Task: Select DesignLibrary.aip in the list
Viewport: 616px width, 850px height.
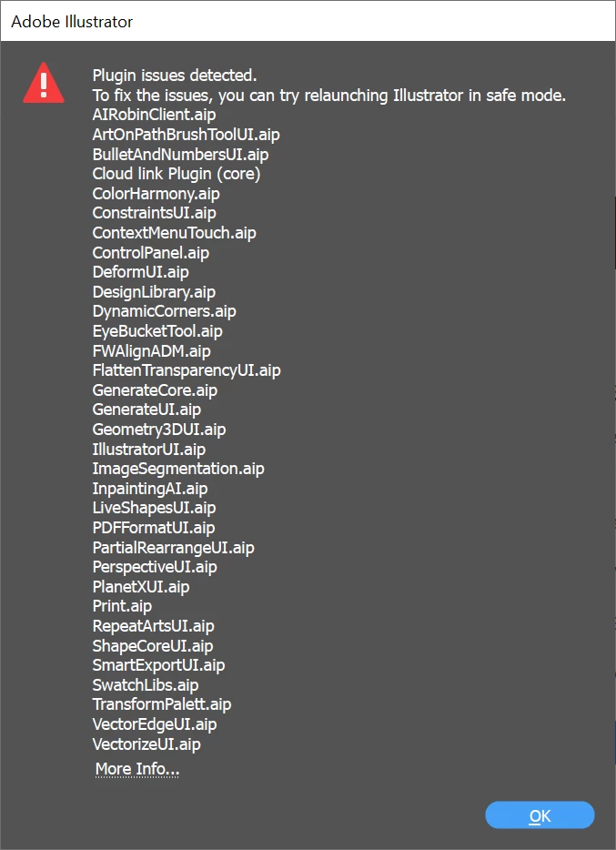Action: [155, 291]
